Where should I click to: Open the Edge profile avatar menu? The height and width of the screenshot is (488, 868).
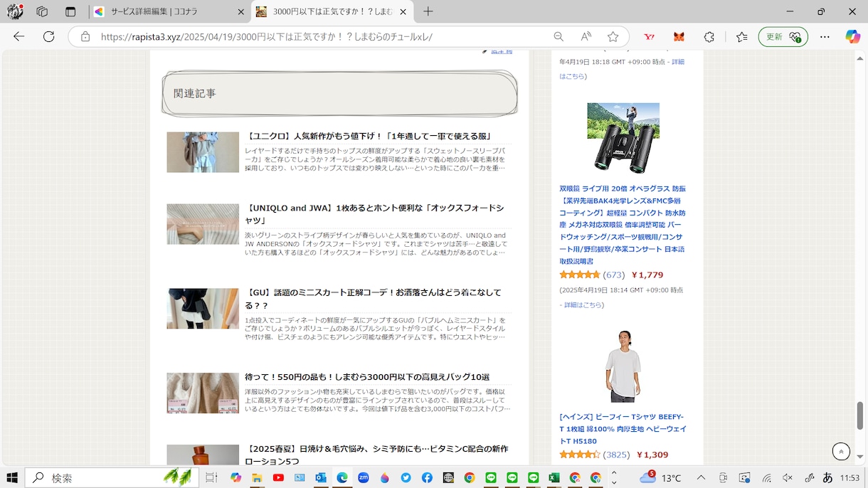coord(15,11)
